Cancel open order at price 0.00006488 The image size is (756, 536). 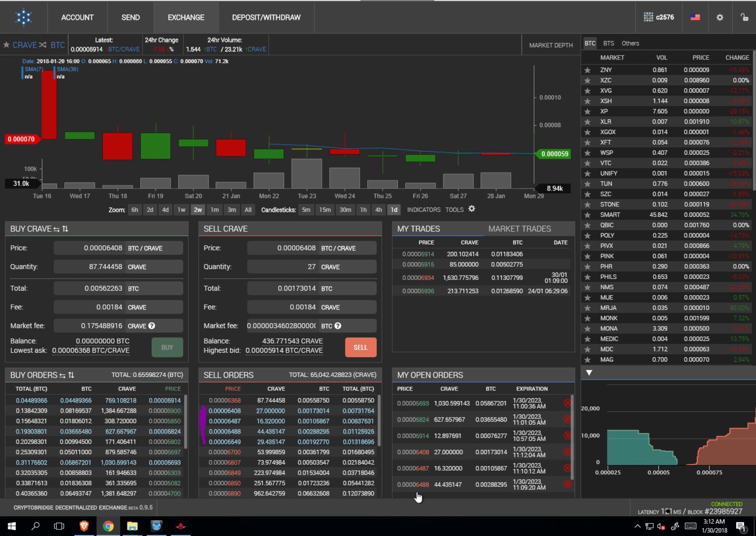567,484
